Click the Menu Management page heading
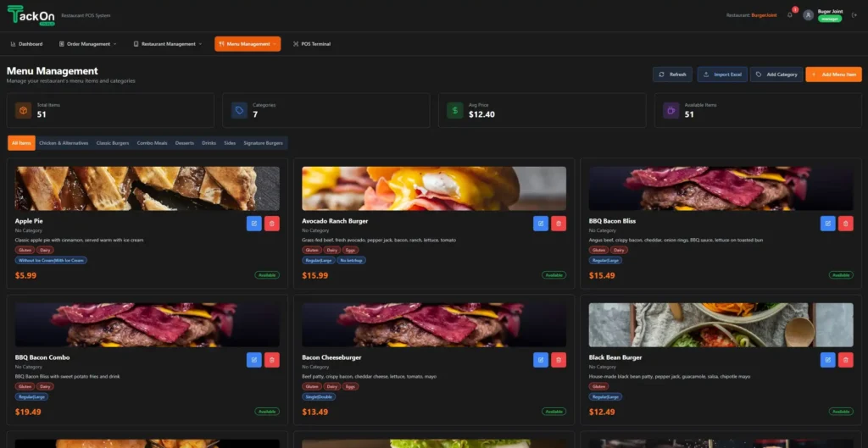The height and width of the screenshot is (448, 868). click(52, 71)
